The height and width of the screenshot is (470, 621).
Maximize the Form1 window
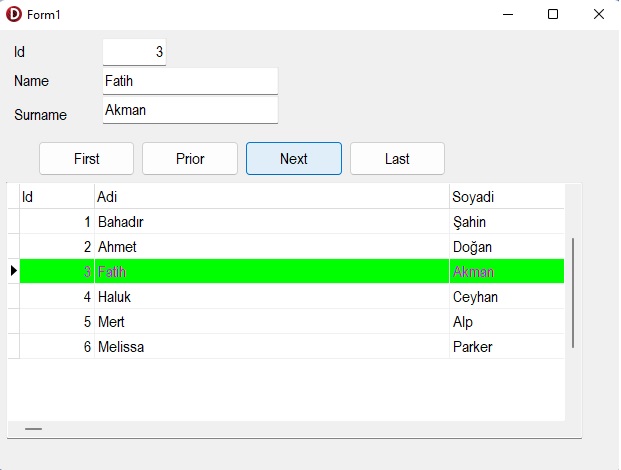(553, 14)
